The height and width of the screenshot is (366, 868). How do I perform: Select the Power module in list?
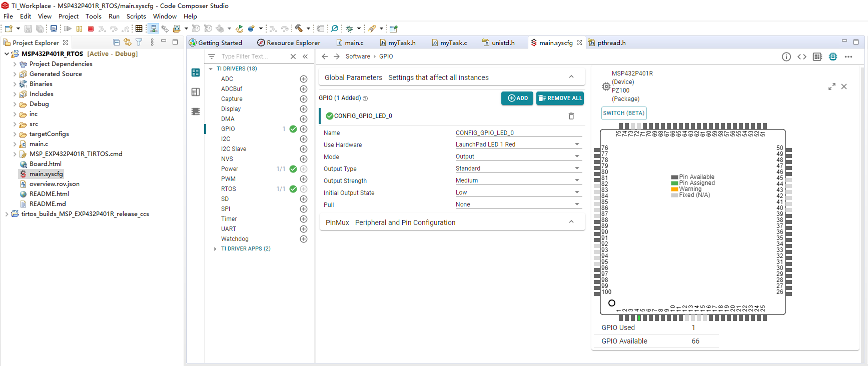pyautogui.click(x=230, y=169)
